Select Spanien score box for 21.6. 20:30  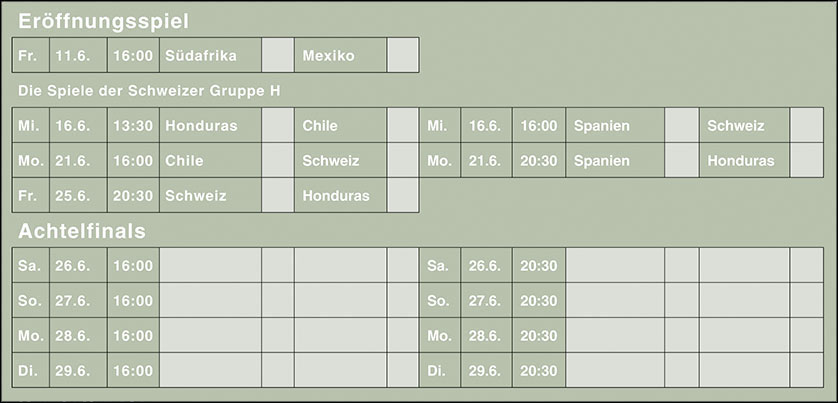pos(681,160)
